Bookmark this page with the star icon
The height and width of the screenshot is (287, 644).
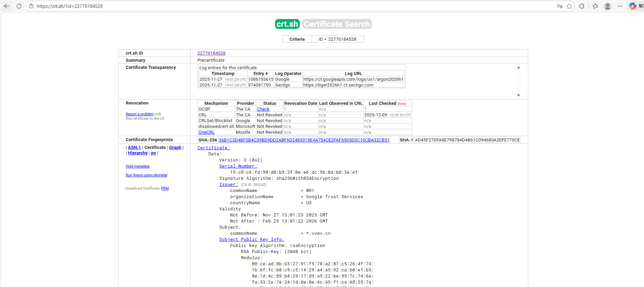[x=569, y=6]
